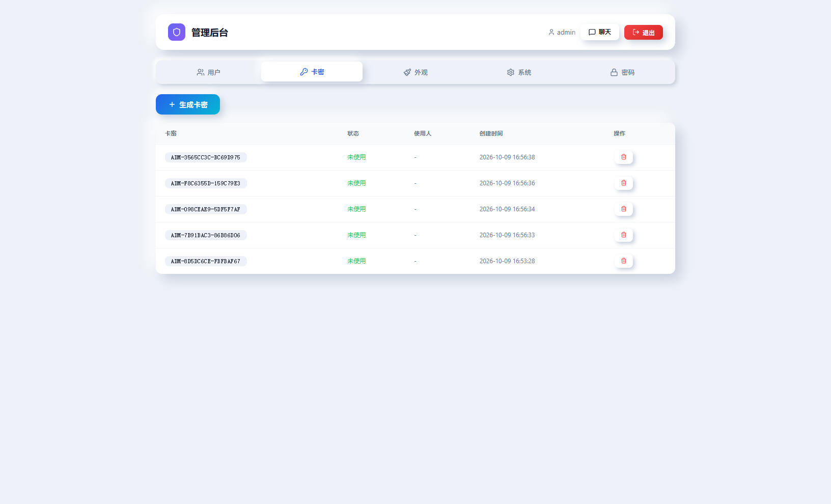Delete card key ADM-8D5DC6CE-FBFBAF67

point(624,261)
